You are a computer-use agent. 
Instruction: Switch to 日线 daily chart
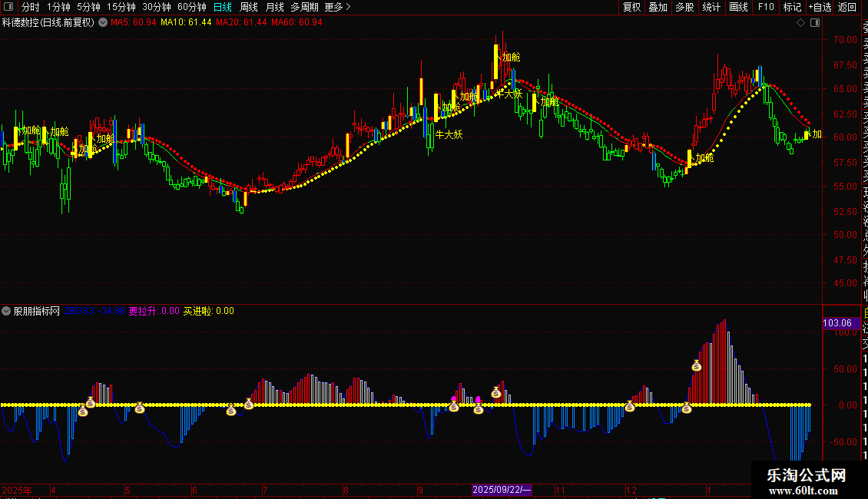[223, 7]
